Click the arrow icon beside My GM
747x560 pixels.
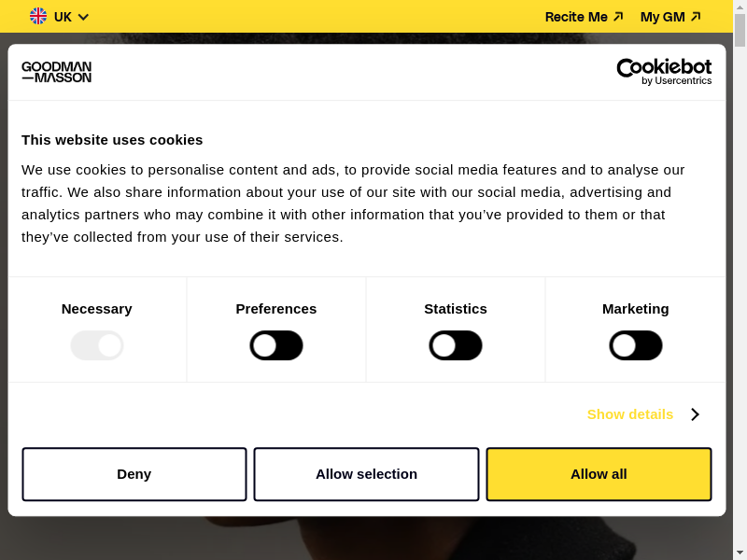point(696,17)
